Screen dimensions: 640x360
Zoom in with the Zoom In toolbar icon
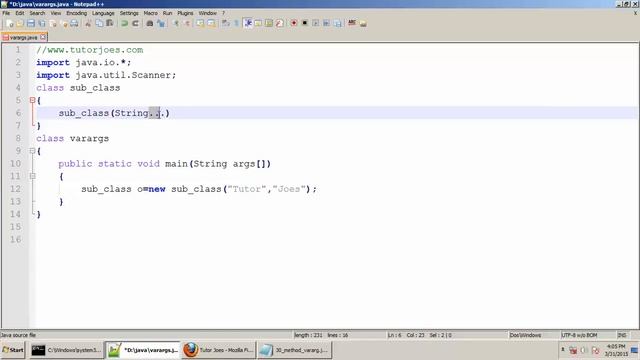click(176, 23)
